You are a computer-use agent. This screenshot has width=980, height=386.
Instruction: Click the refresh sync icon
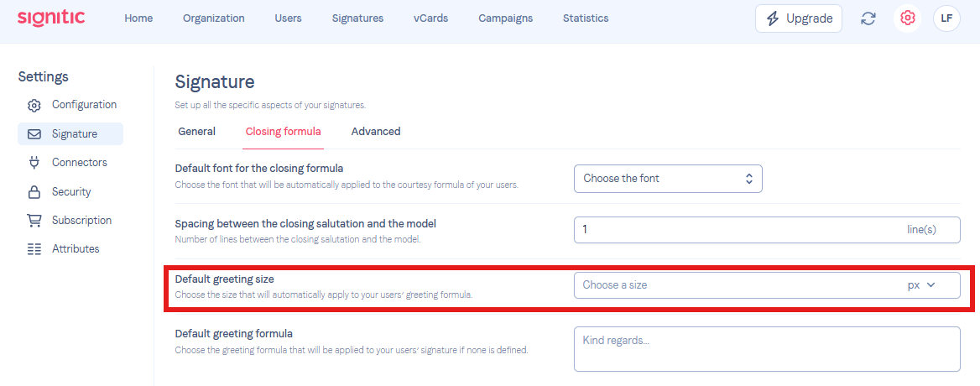coord(868,18)
